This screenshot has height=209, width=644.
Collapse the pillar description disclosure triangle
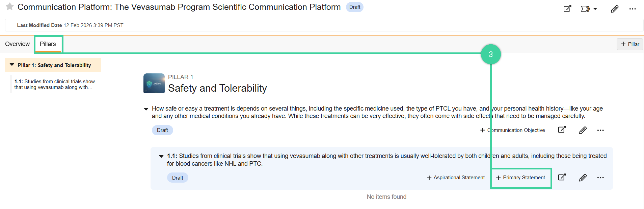point(146,109)
